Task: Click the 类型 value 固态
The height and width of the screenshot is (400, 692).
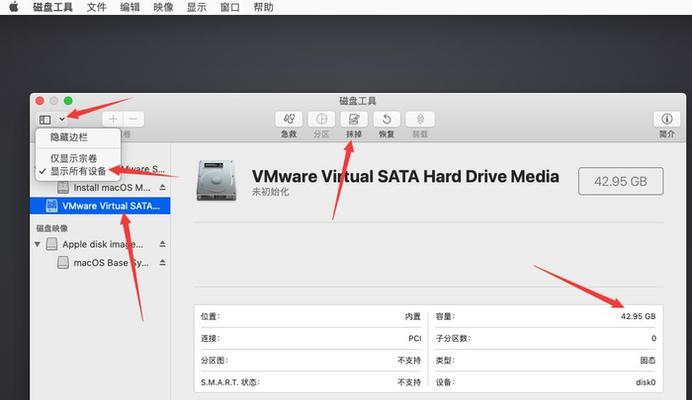Action: click(x=648, y=360)
